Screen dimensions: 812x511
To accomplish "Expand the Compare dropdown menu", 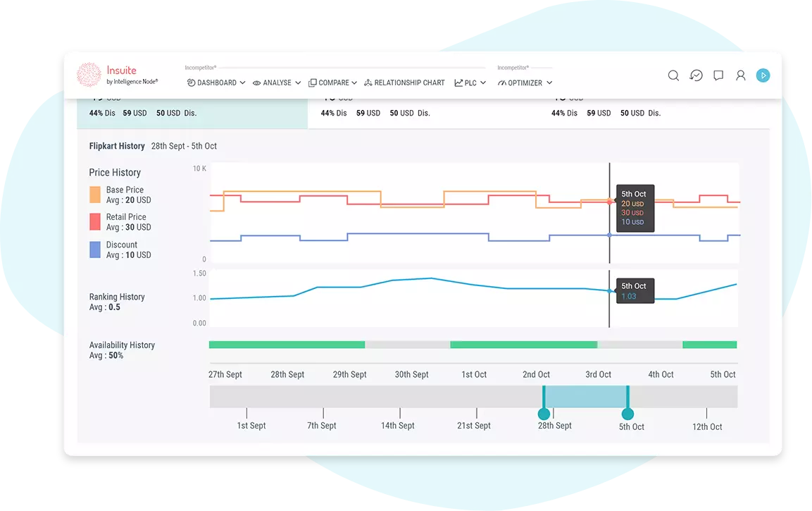I will tap(333, 83).
